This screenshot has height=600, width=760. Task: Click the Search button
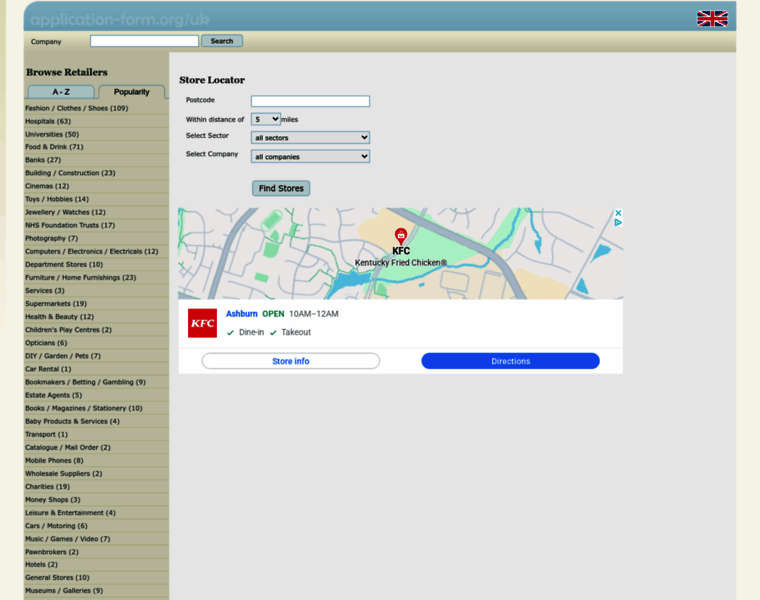[222, 41]
